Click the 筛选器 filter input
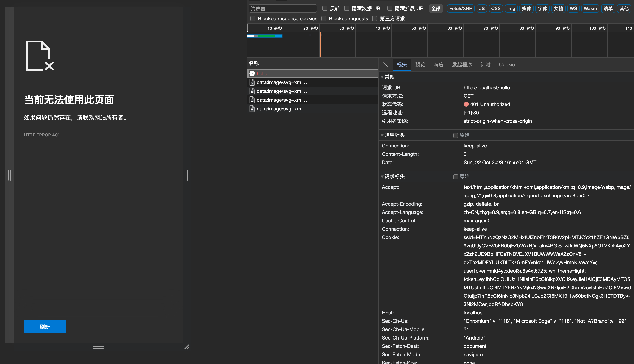The image size is (634, 364). click(x=283, y=9)
